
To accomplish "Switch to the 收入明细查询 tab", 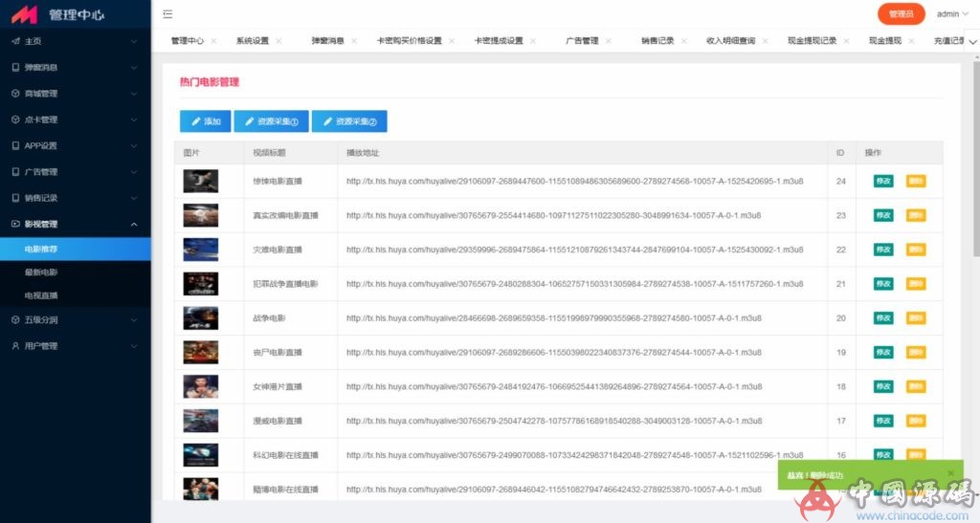I will 730,41.
